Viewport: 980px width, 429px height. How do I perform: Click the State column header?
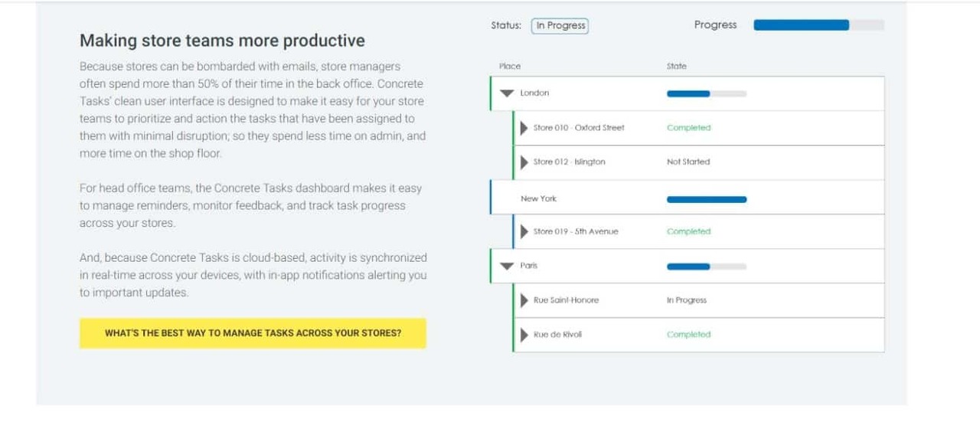point(676,67)
